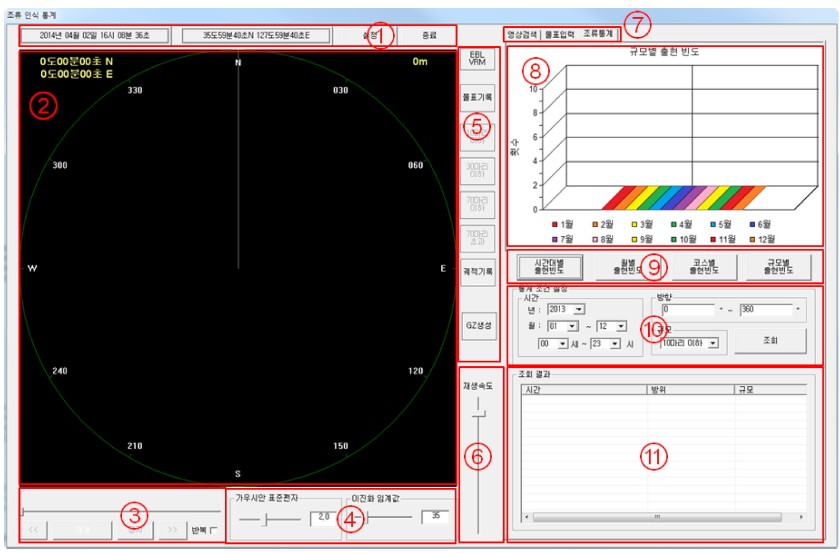Select the 30마리 이하 filter button
The width and height of the screenshot is (840, 554).
(477, 171)
